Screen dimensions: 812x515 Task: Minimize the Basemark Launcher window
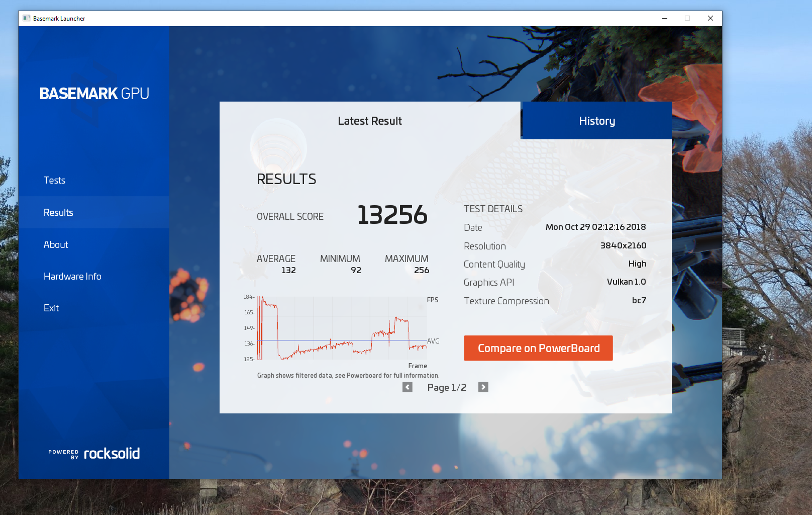(665, 18)
